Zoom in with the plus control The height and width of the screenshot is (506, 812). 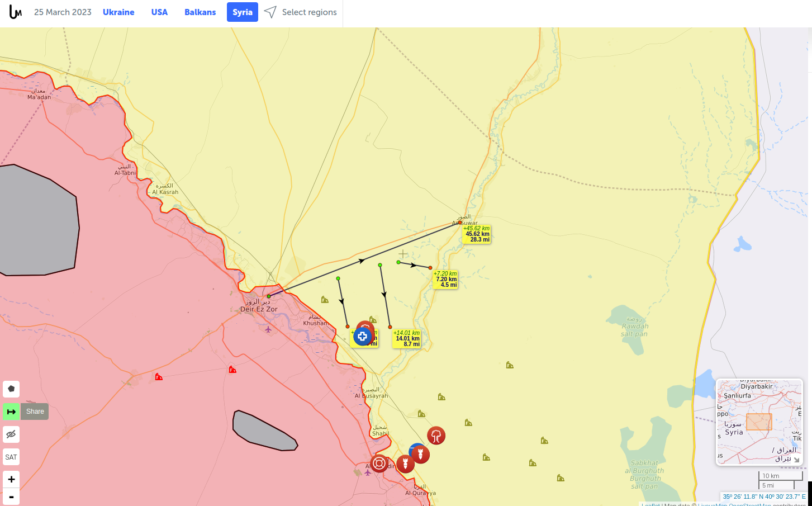11,479
